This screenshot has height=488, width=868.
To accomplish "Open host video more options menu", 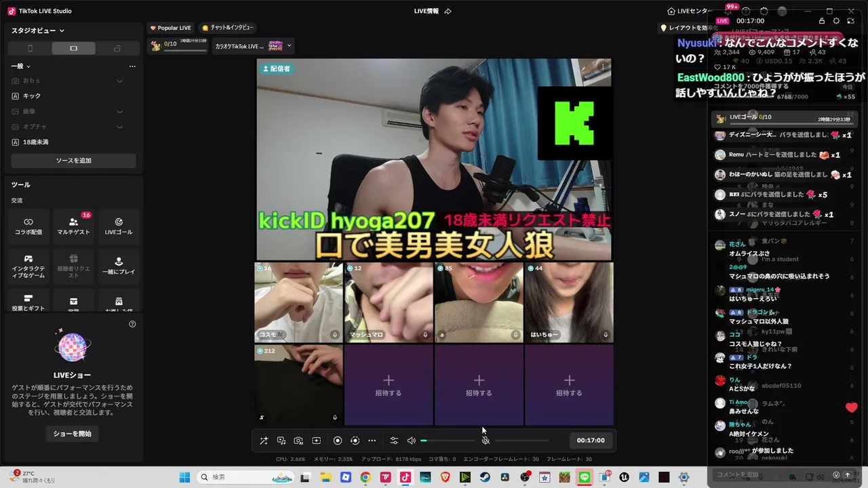I will [x=603, y=67].
